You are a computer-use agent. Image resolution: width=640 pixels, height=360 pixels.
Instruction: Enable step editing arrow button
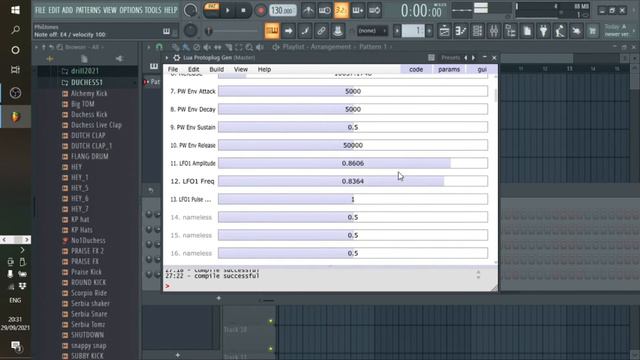click(x=288, y=31)
